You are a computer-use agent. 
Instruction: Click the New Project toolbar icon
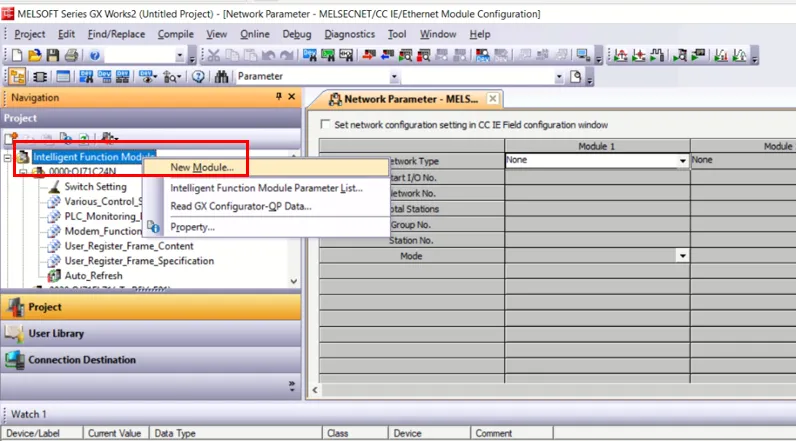coord(17,55)
